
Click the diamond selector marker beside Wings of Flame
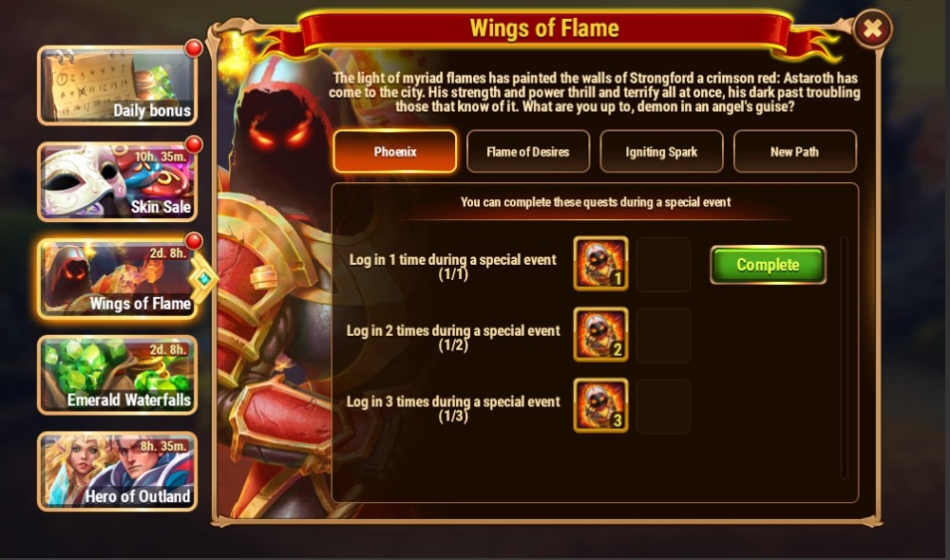[204, 278]
